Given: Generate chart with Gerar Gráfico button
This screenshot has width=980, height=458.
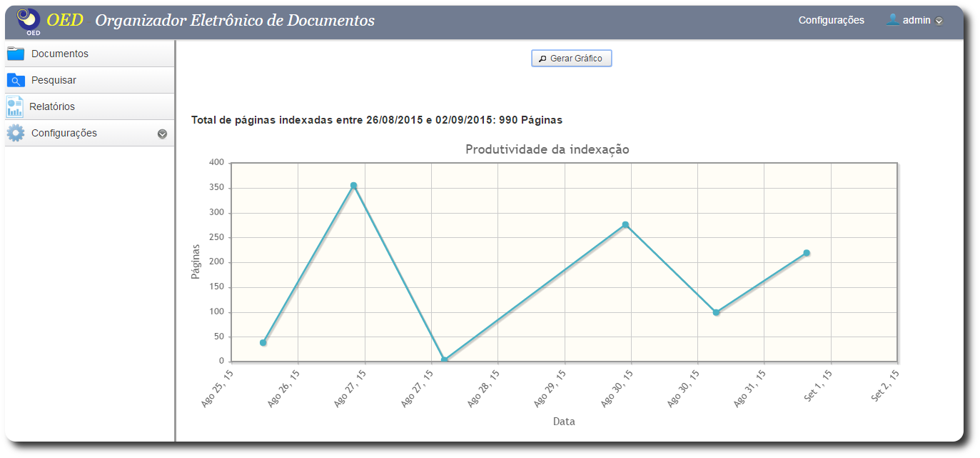Looking at the screenshot, I should [572, 59].
